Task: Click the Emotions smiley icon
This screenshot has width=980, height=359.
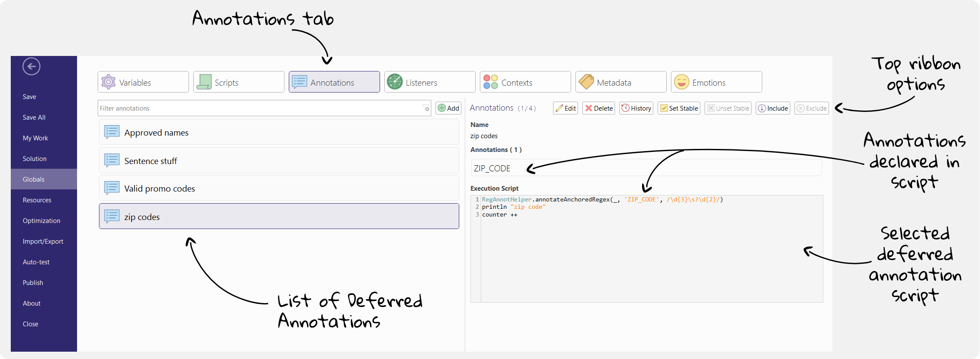Action: 682,82
